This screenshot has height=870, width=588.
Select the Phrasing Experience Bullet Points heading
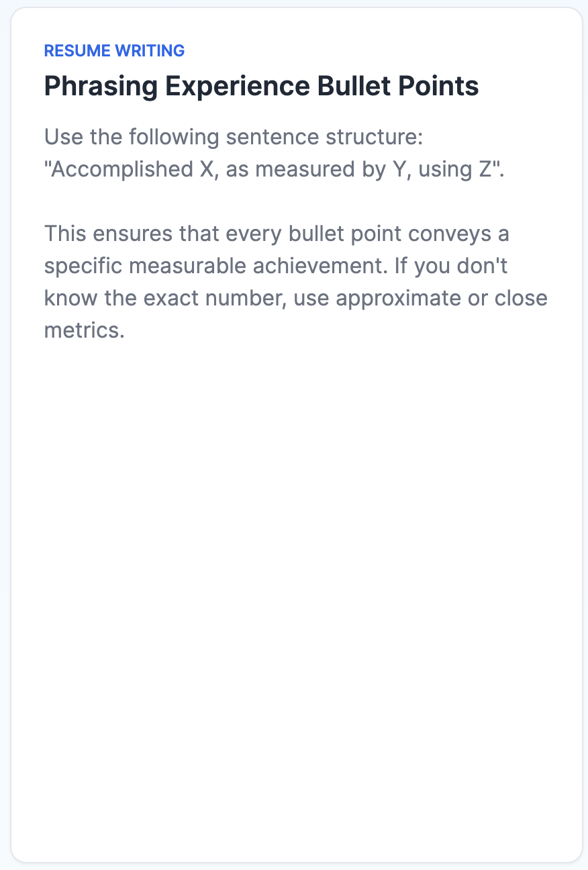point(262,87)
